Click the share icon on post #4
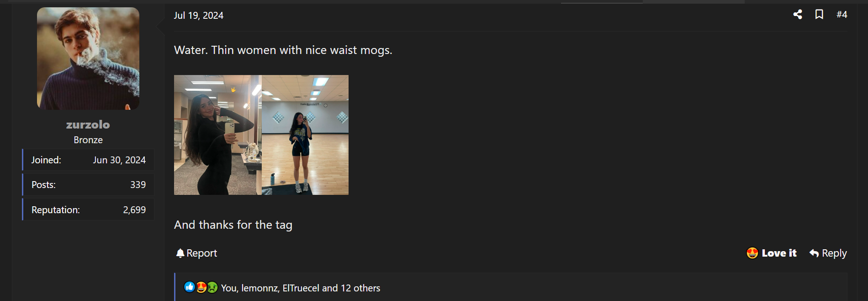The height and width of the screenshot is (301, 868). click(798, 15)
